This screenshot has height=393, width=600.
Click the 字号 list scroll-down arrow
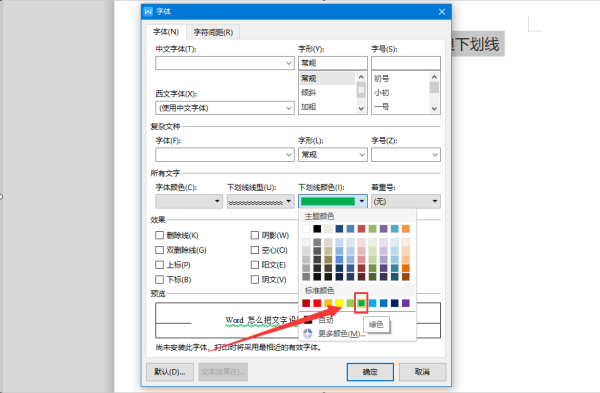[434, 109]
